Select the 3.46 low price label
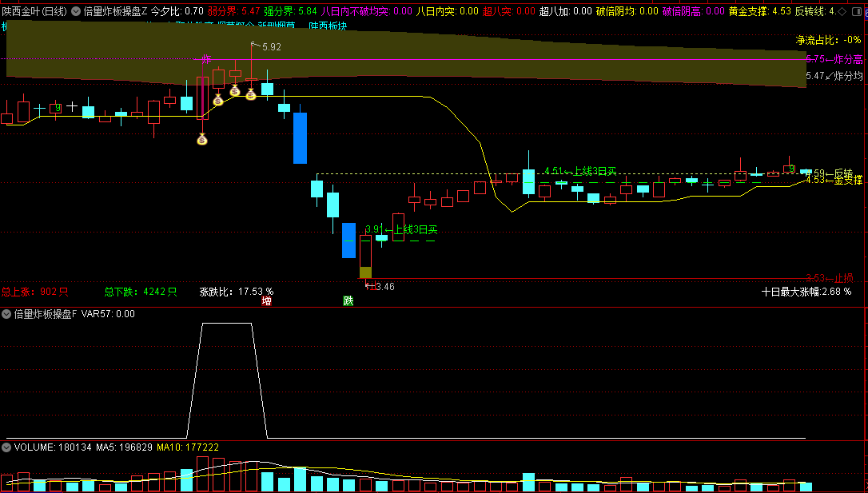The image size is (868, 493). (384, 287)
